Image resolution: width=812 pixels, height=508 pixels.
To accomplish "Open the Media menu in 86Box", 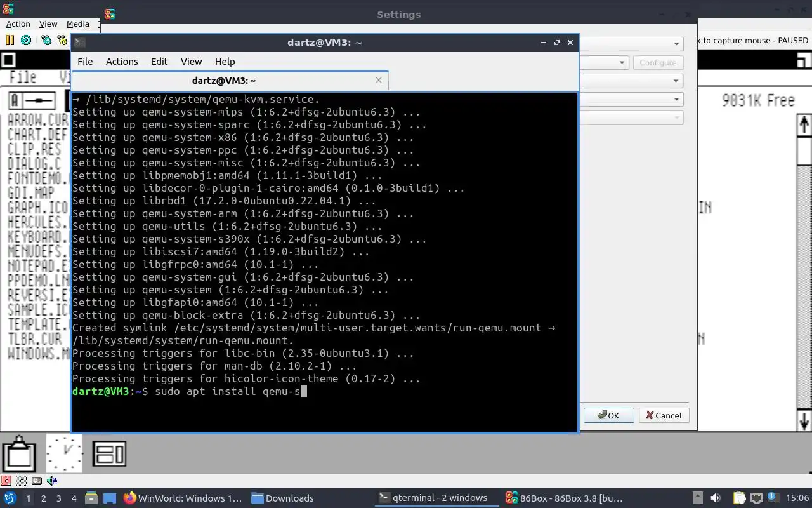I will coord(78,23).
